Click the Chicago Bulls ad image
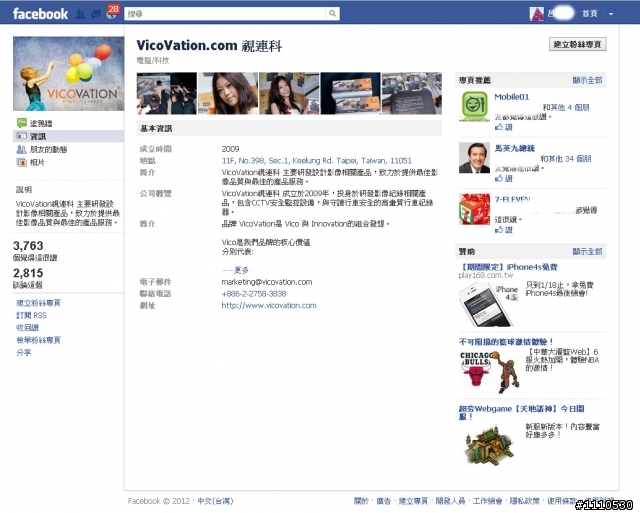The width and height of the screenshot is (640, 513). (489, 372)
